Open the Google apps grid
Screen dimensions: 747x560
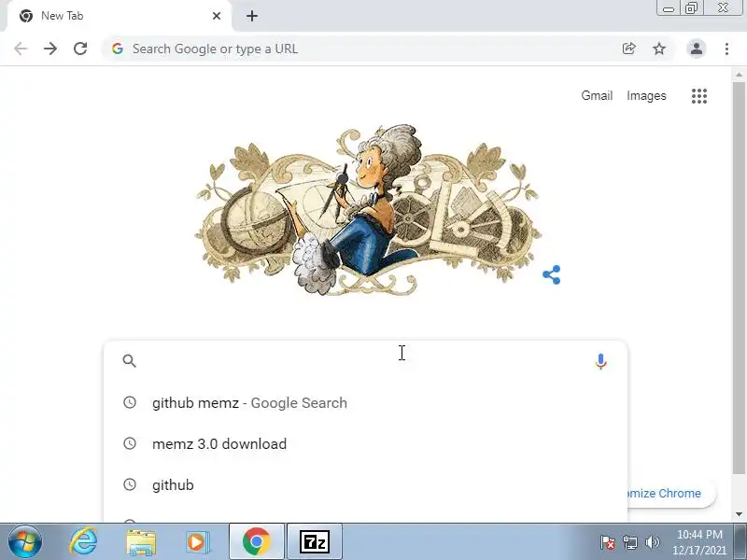point(698,96)
